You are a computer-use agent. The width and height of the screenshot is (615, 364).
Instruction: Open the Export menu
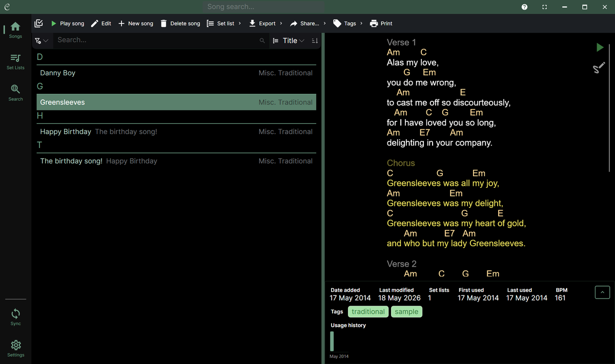point(265,24)
